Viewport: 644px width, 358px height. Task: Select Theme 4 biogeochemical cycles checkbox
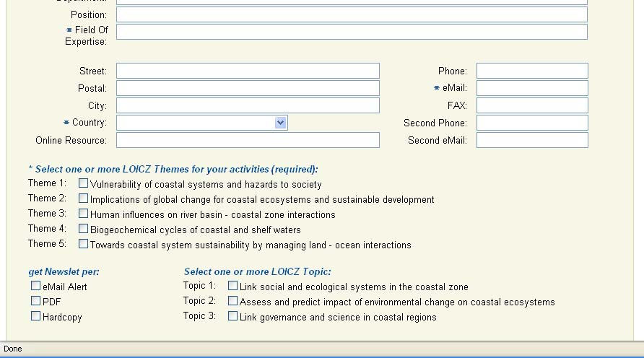point(84,229)
